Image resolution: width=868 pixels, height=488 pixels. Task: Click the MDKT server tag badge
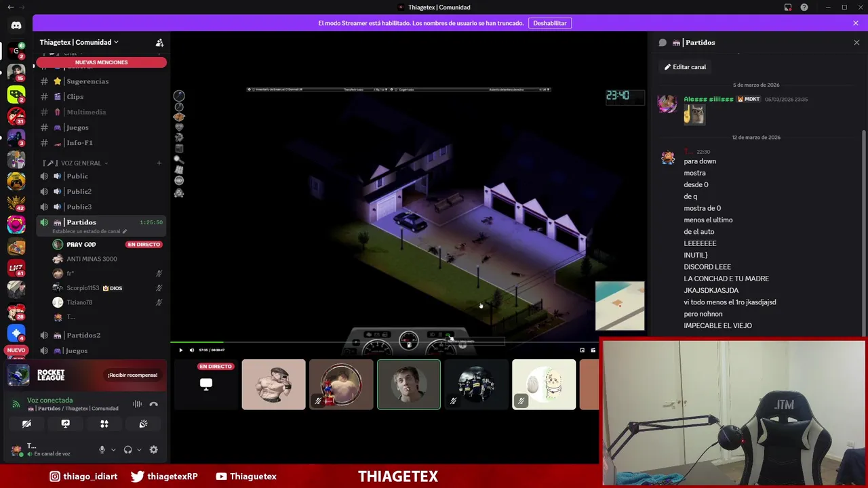pos(749,99)
